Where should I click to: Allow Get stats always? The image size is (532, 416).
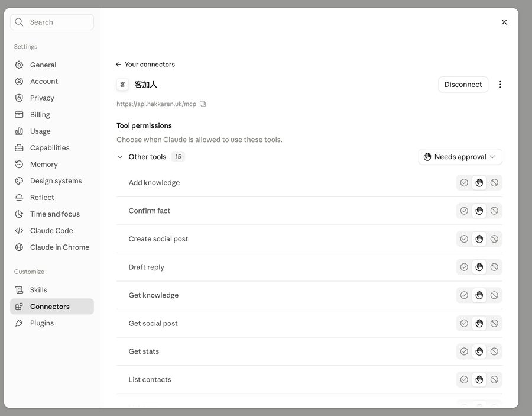tap(464, 352)
